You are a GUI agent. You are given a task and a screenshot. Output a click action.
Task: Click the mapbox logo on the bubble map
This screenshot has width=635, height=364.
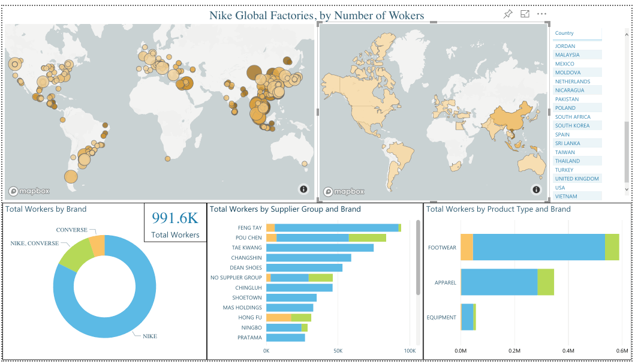click(x=29, y=191)
